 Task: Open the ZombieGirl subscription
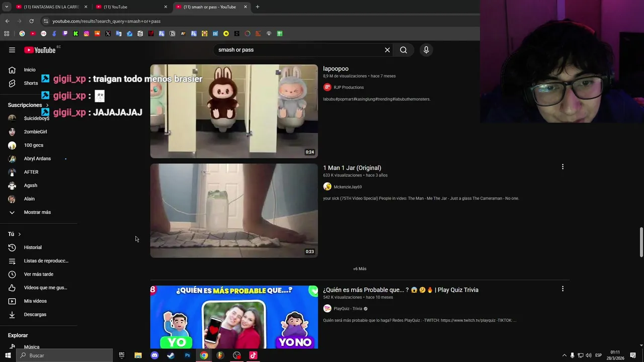(35, 132)
